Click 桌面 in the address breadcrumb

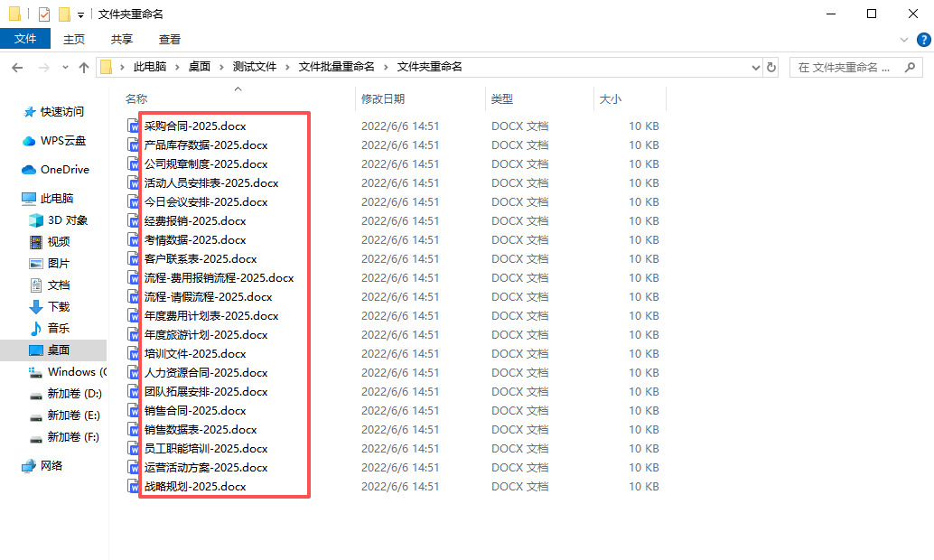[x=200, y=67]
